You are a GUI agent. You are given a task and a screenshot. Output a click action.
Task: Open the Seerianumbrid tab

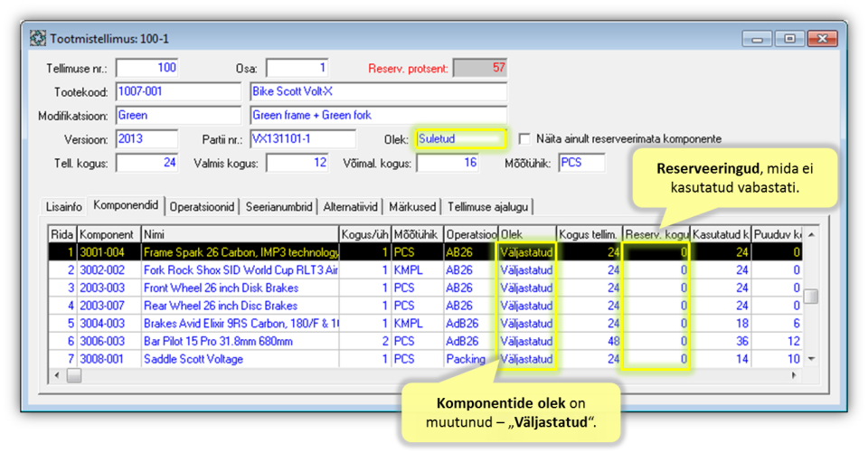(282, 206)
